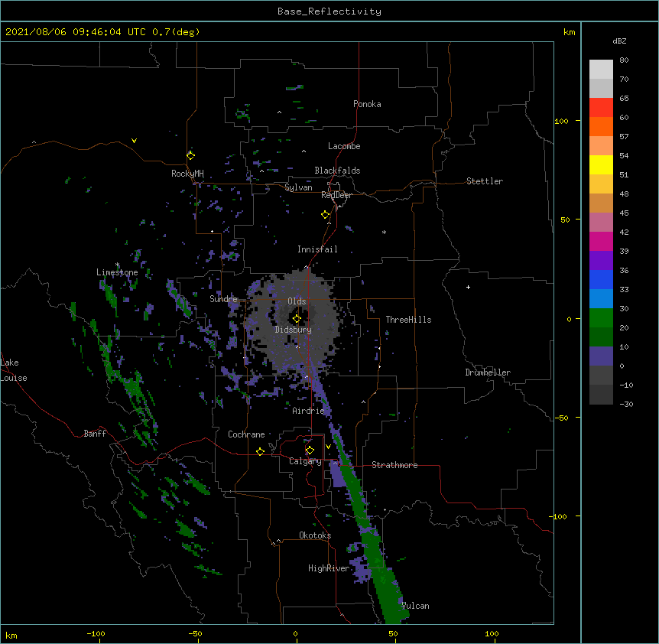Click the Airdrie city label
Viewport: 659px width, 644px height.
click(309, 411)
